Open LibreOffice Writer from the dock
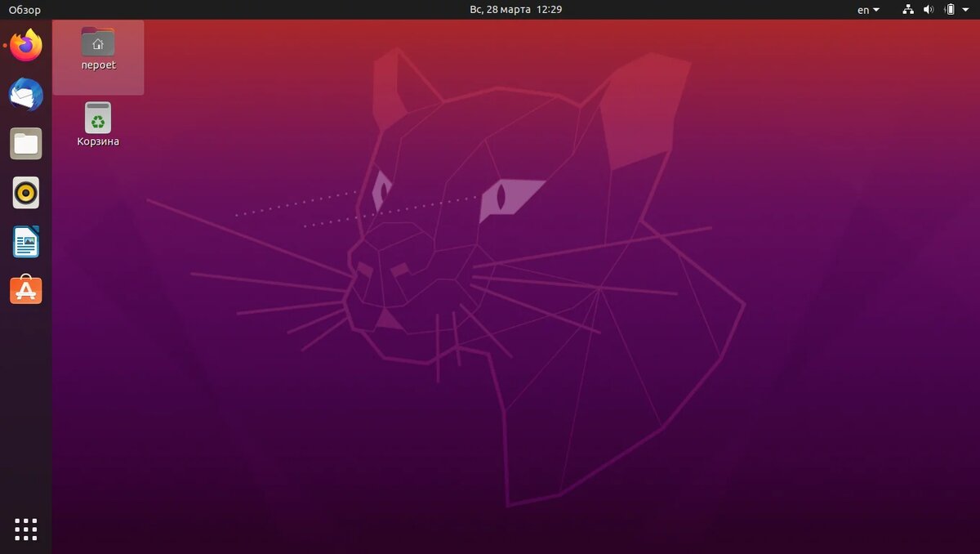This screenshot has height=554, width=980. (x=25, y=242)
